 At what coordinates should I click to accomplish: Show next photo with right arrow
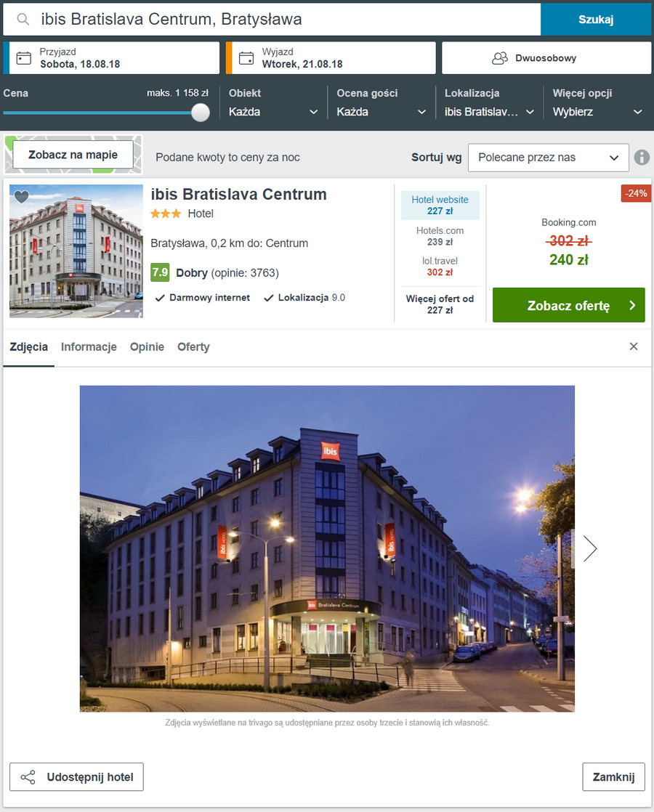pos(590,548)
